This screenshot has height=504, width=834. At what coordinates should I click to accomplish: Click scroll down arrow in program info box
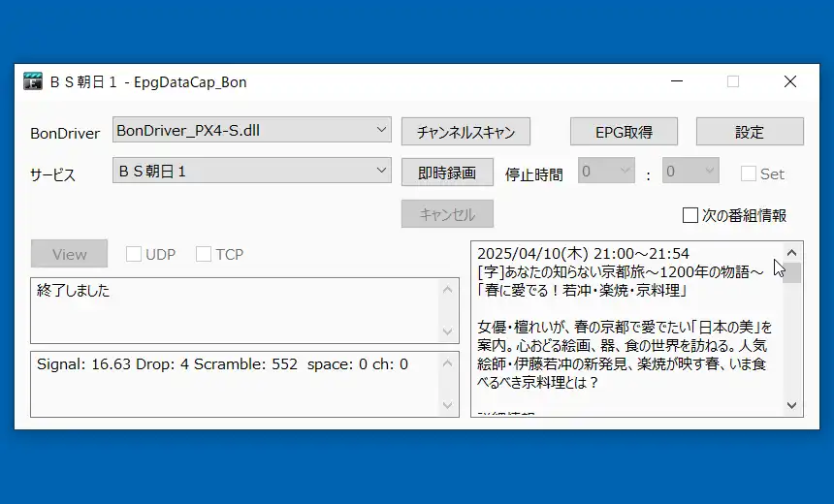(792, 406)
